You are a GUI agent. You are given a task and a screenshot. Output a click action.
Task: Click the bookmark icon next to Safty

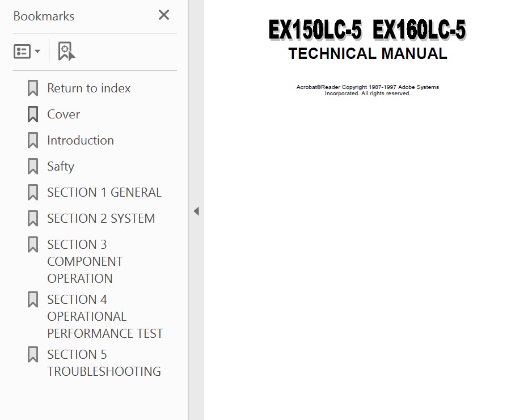pyautogui.click(x=33, y=167)
